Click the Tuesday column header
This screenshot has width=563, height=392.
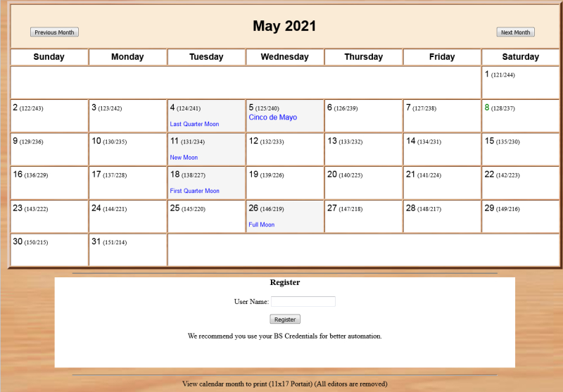206,57
